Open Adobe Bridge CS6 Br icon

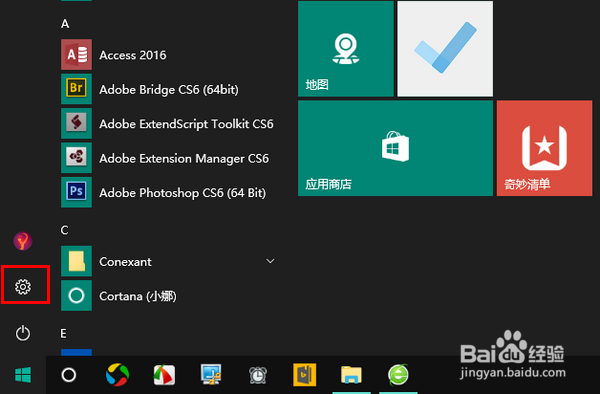(77, 89)
